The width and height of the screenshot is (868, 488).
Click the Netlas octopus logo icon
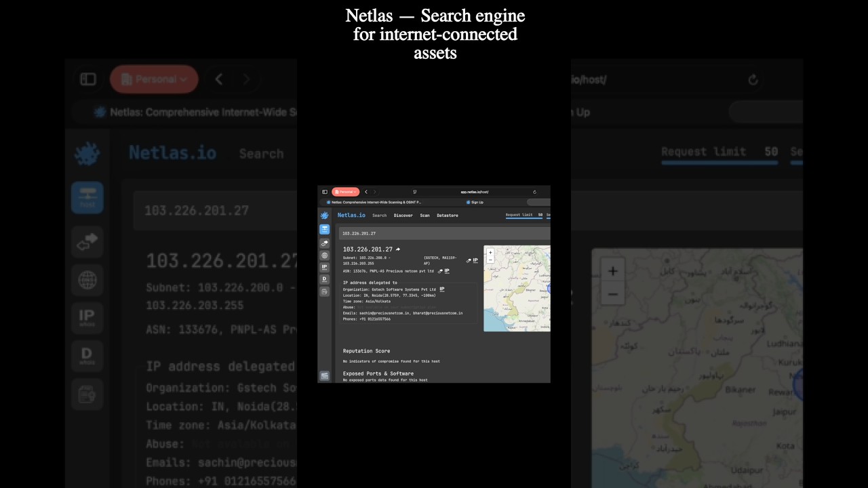click(x=325, y=216)
